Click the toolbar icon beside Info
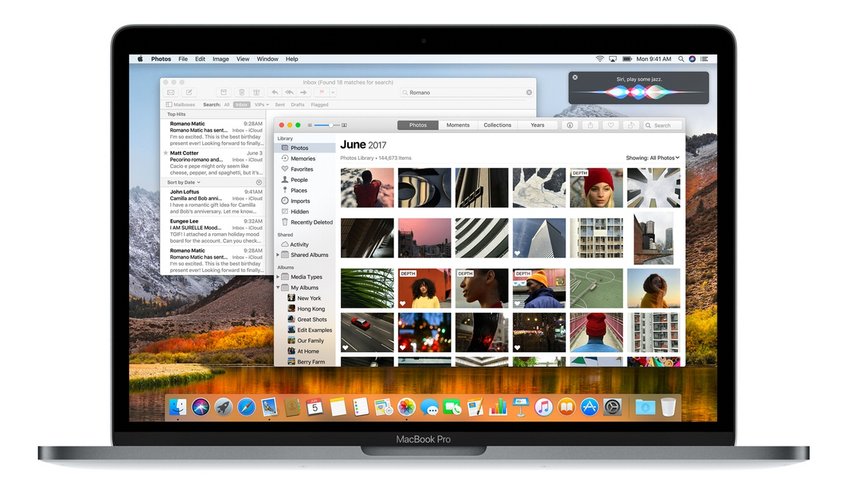The height and width of the screenshot is (478, 850). click(590, 125)
